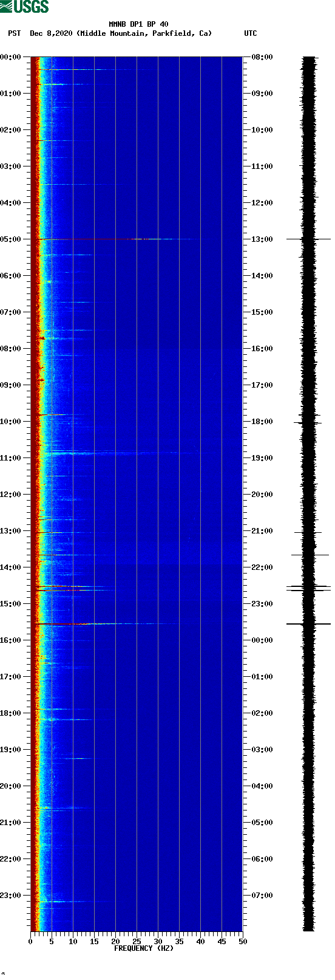
Task: Click the 03:00 UTC label on right axis
Action: click(x=262, y=750)
